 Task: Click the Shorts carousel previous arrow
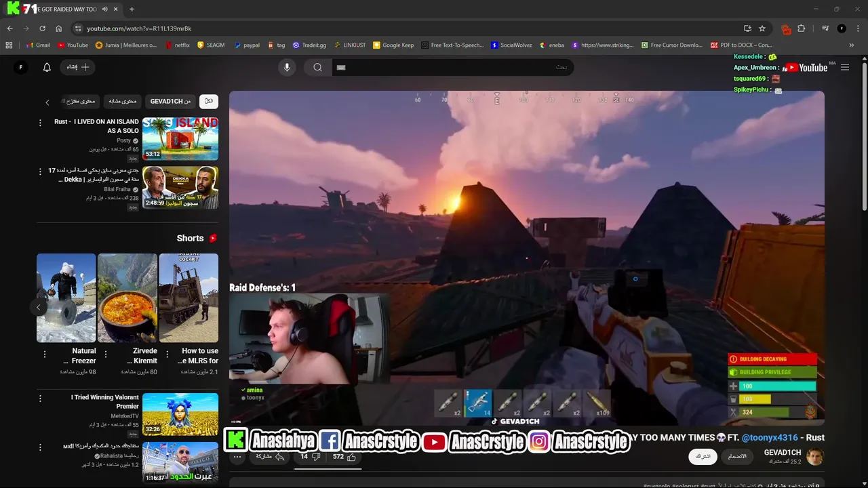click(x=39, y=307)
